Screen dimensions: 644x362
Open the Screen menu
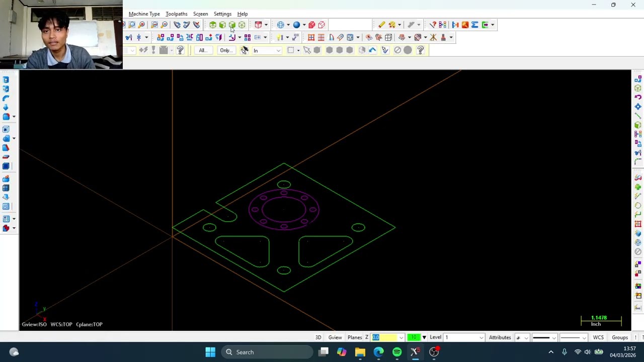pyautogui.click(x=200, y=14)
